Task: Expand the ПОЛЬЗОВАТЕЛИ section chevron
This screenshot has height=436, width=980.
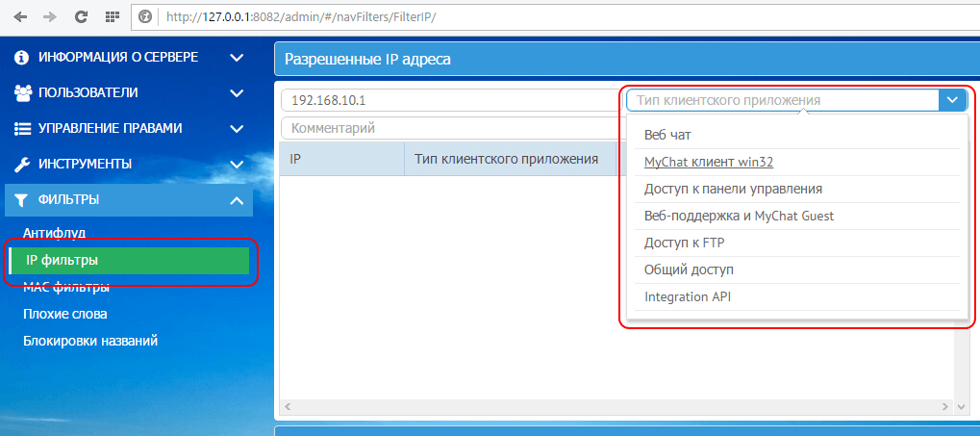Action: coord(237,93)
